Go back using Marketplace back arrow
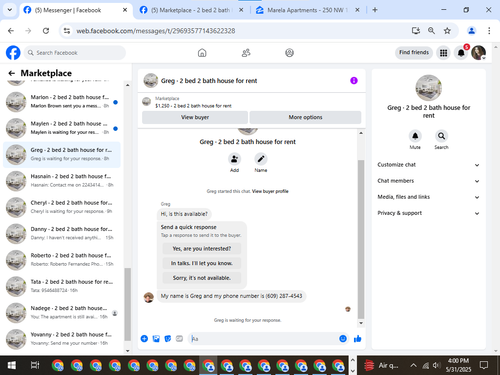 point(12,73)
